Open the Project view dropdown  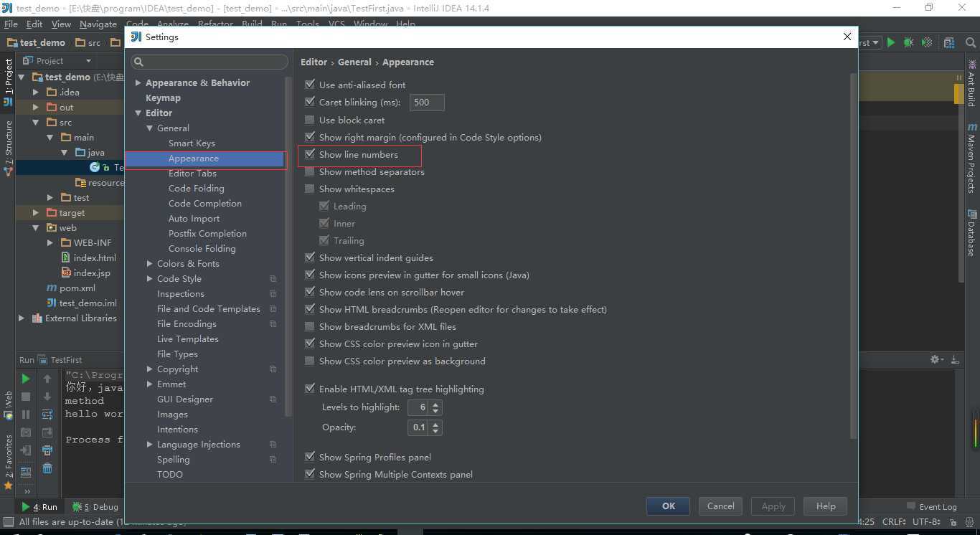click(x=88, y=61)
